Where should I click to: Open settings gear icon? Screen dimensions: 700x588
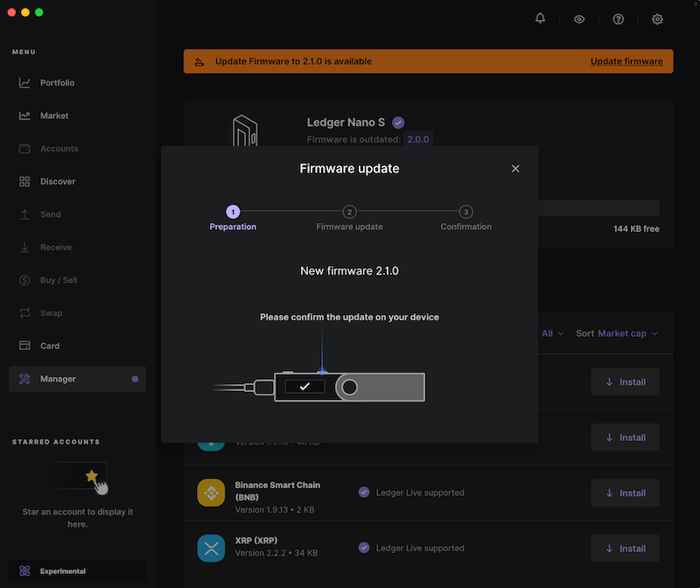657,19
